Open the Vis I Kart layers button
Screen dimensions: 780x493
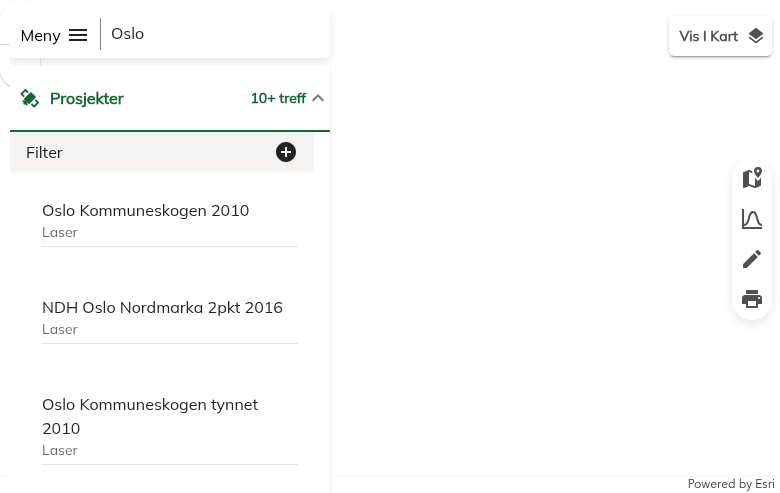click(x=720, y=36)
